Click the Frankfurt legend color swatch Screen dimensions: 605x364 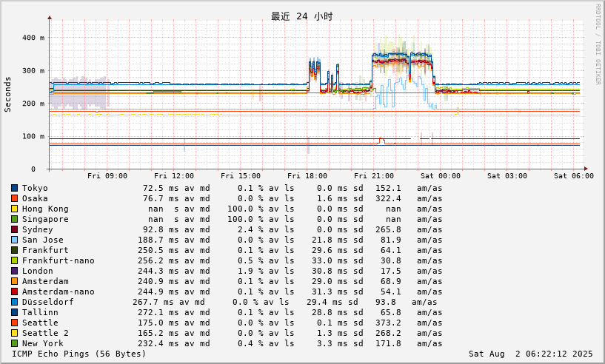point(14,250)
